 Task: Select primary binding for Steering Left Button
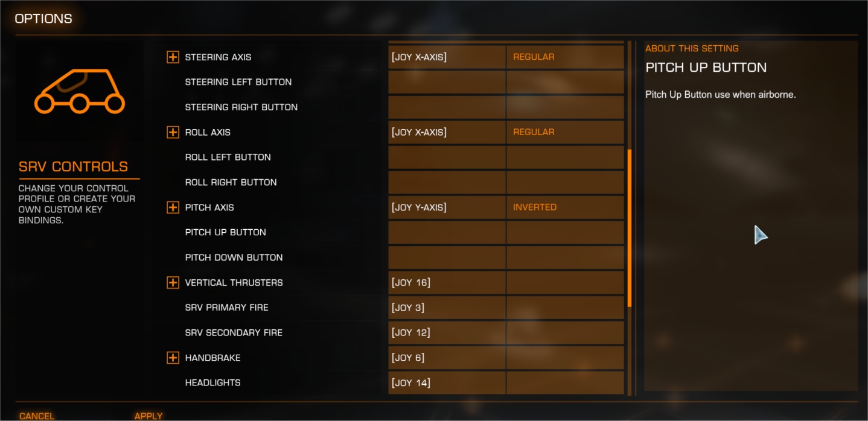point(447,82)
